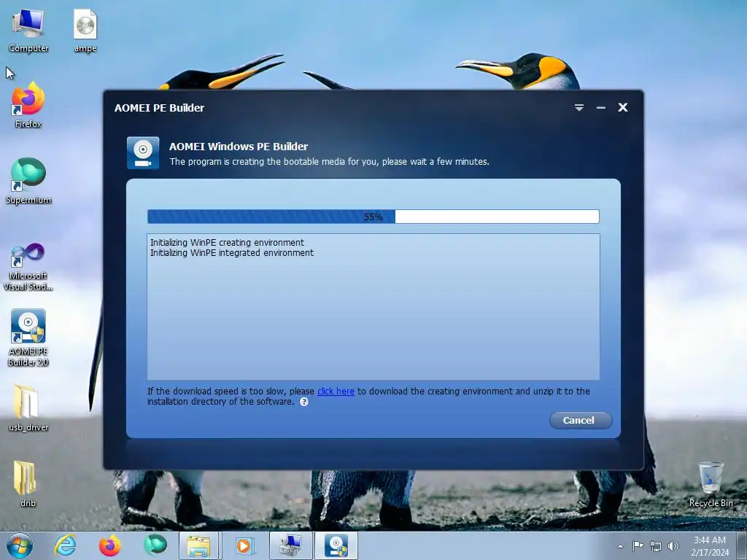
Task: Open the volume speaker tray icon
Action: tap(673, 546)
